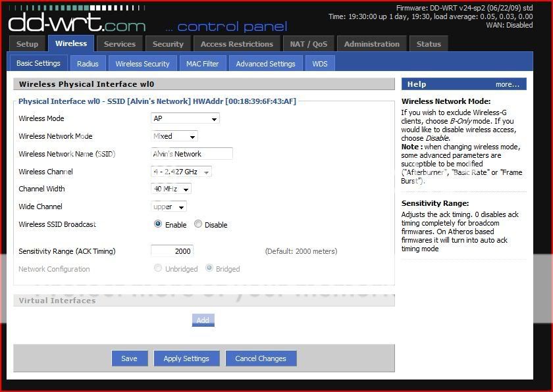Image resolution: width=553 pixels, height=392 pixels.
Task: Open the Security main tab
Action: 168,44
